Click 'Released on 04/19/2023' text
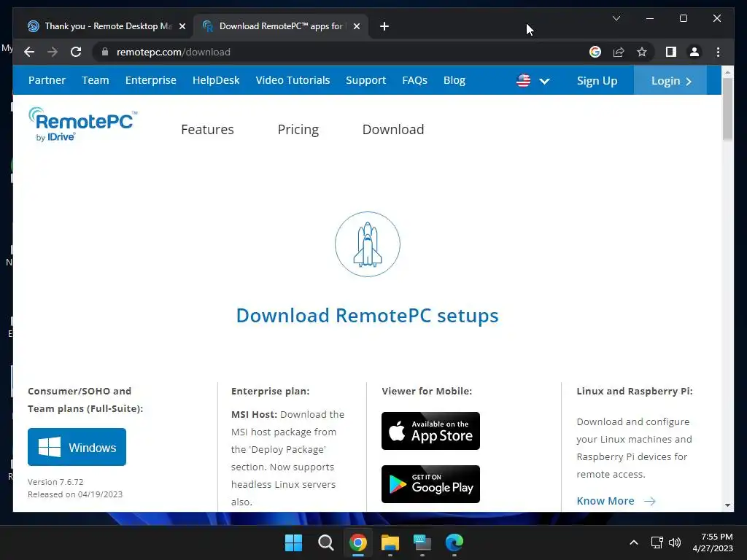This screenshot has height=560, width=747. click(75, 494)
